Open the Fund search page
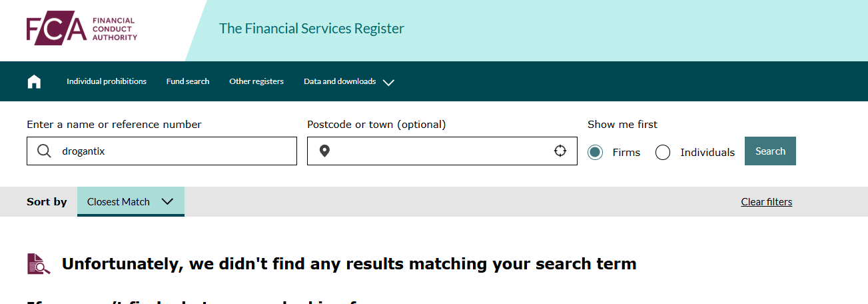Image resolution: width=868 pixels, height=304 pixels. [x=188, y=81]
